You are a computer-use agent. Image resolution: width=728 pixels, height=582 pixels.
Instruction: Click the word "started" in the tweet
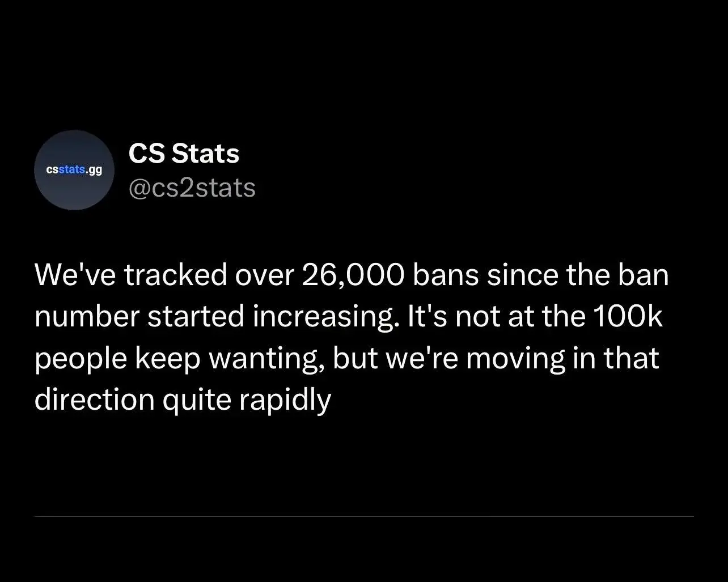[196, 317]
